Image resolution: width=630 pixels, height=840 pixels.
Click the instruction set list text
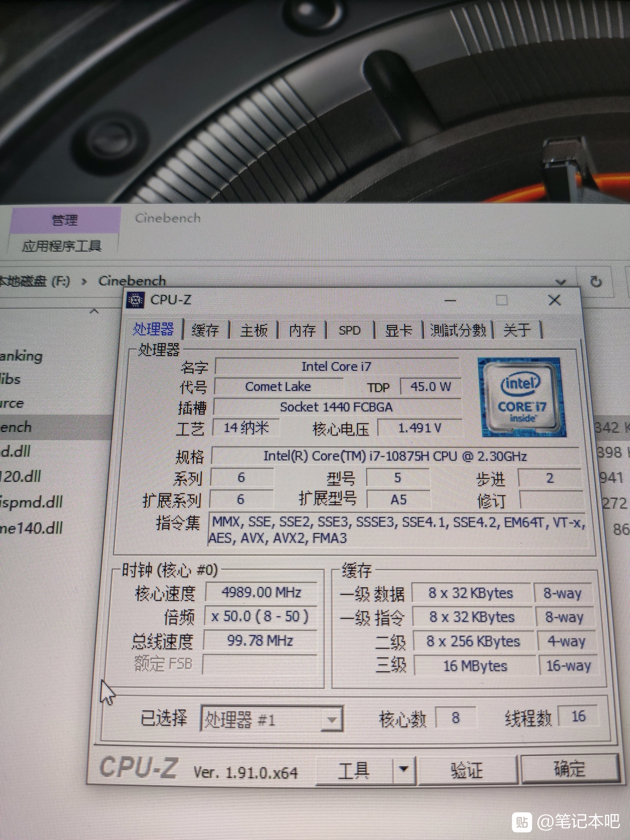click(397, 530)
